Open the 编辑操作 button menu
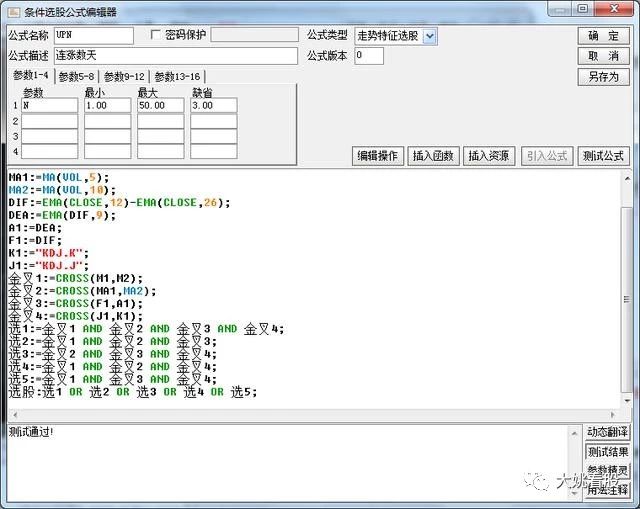 (x=378, y=156)
